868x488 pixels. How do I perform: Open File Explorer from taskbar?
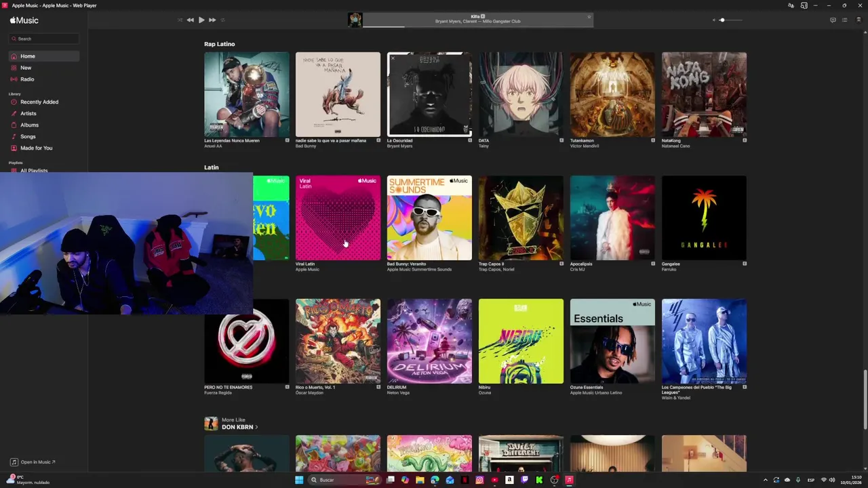[420, 480]
